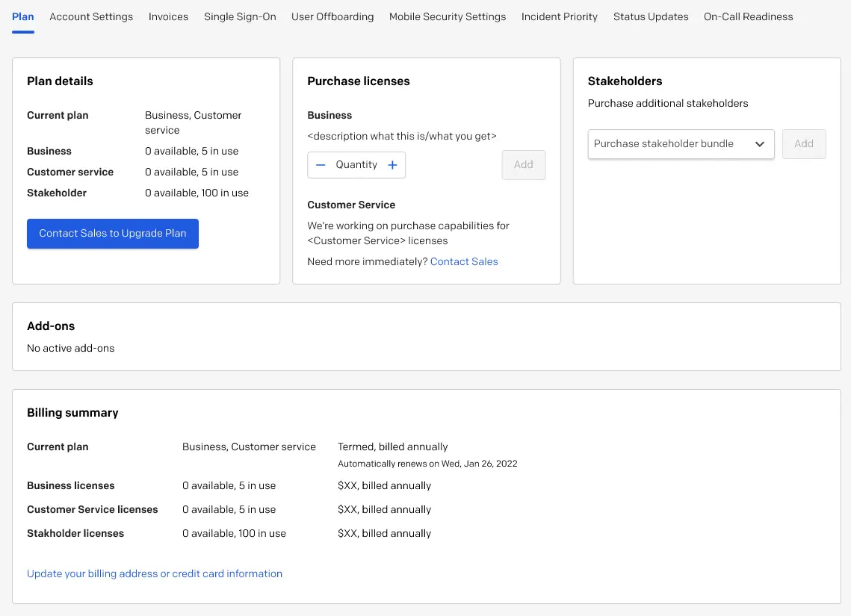
Task: Open the Status Updates tab
Action: [x=651, y=17]
